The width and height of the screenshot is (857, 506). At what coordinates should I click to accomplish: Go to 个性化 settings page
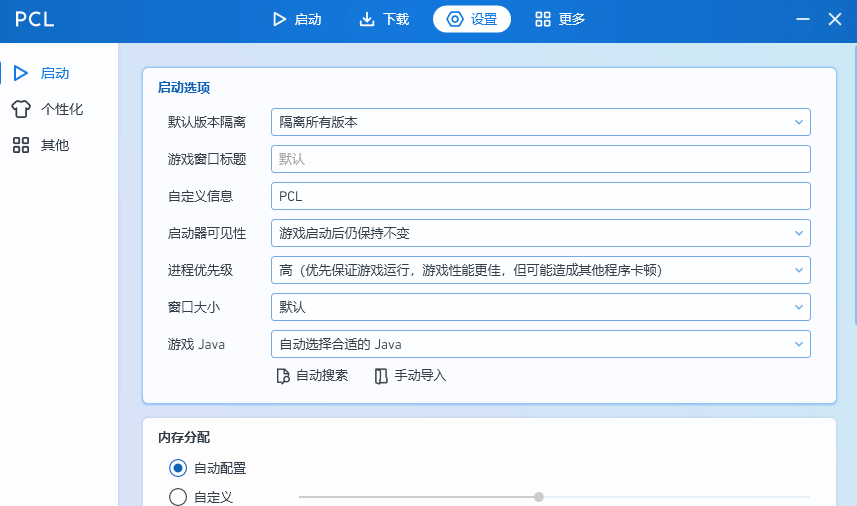point(61,109)
